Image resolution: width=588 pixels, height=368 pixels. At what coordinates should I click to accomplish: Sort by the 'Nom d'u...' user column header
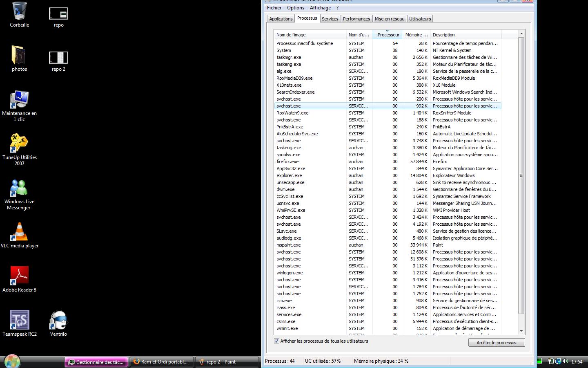(x=359, y=35)
